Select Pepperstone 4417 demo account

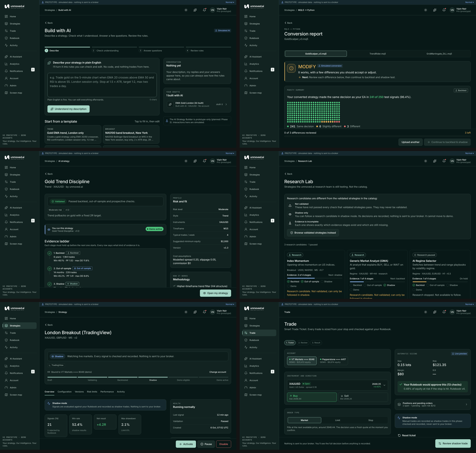tap(333, 360)
